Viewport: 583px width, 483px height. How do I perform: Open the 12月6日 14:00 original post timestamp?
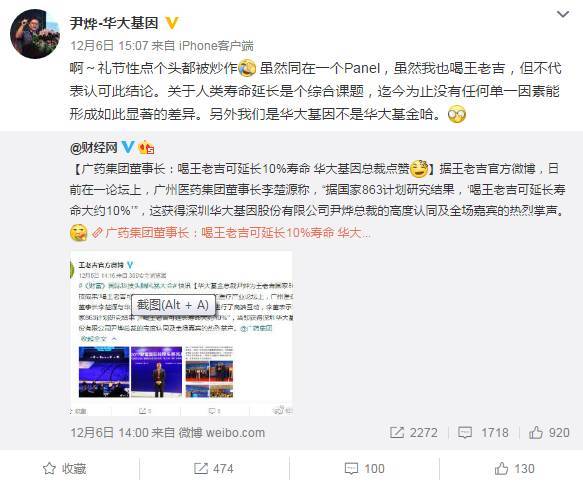point(109,432)
